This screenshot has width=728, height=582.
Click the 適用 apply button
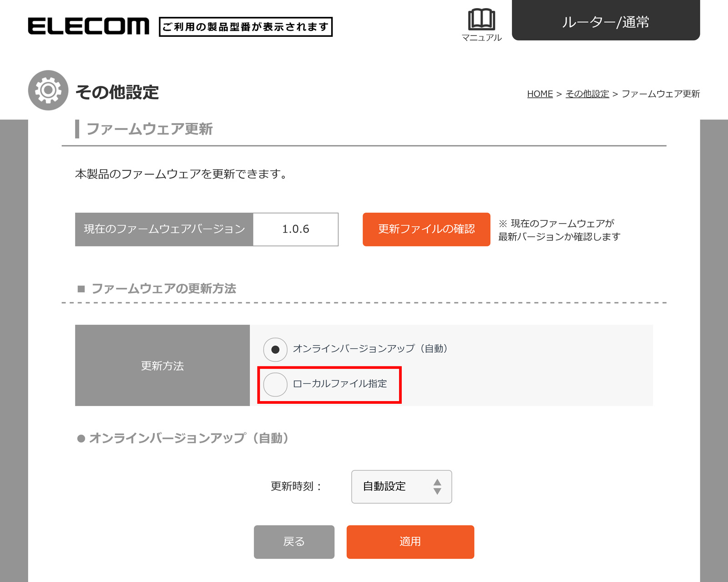(x=410, y=542)
